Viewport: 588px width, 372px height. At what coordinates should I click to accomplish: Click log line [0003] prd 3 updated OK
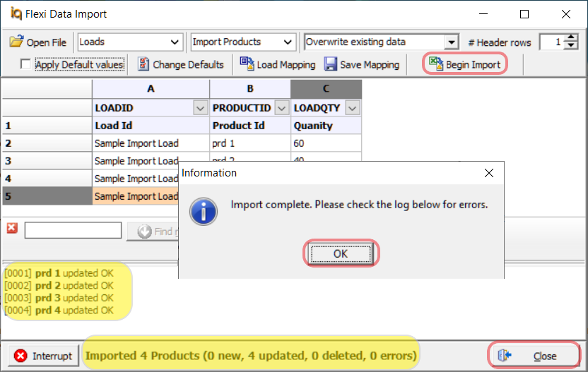[x=59, y=298]
